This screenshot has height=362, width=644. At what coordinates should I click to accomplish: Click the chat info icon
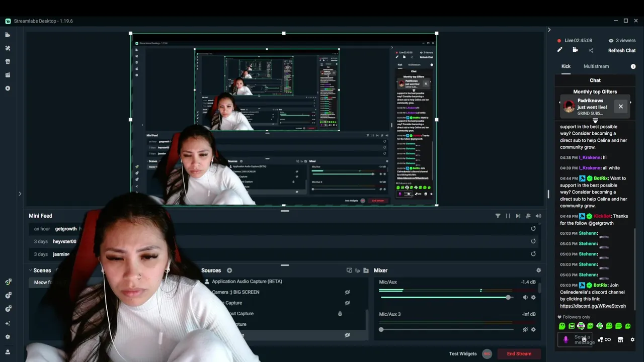click(633, 66)
